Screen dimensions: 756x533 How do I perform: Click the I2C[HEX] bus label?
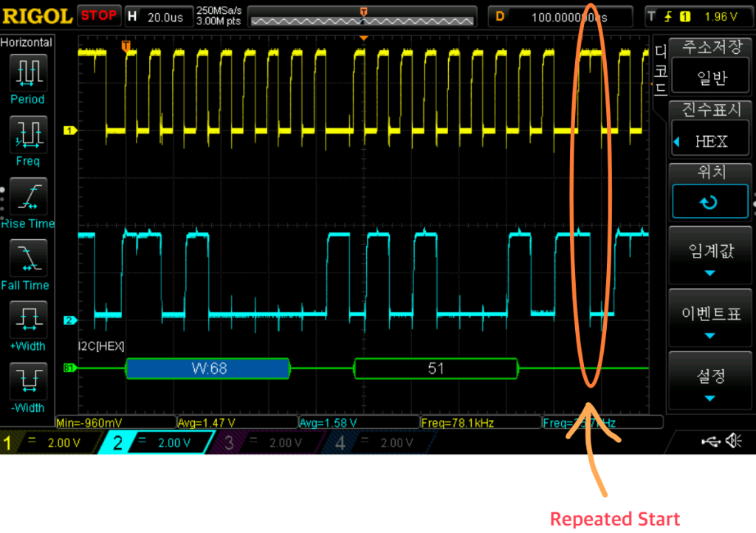click(101, 346)
